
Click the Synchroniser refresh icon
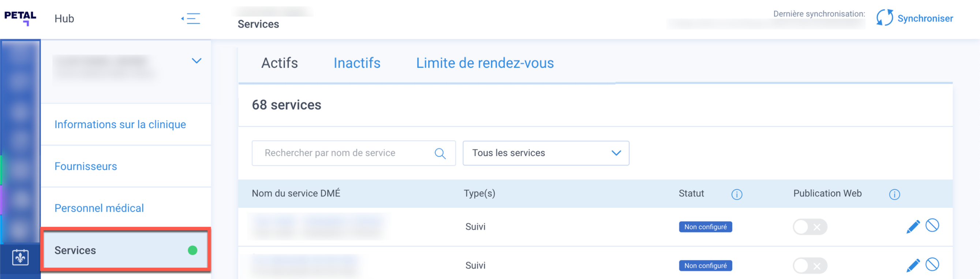pyautogui.click(x=884, y=18)
